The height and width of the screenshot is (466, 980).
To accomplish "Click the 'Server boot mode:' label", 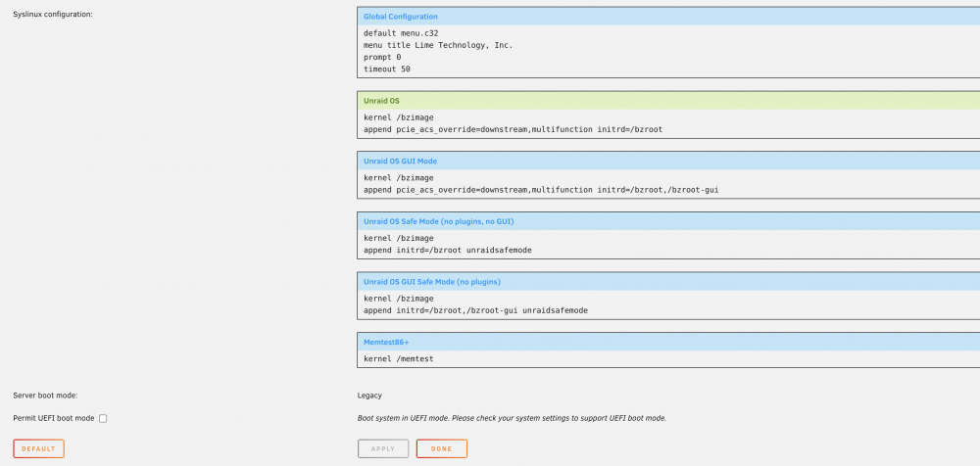I will tap(45, 396).
